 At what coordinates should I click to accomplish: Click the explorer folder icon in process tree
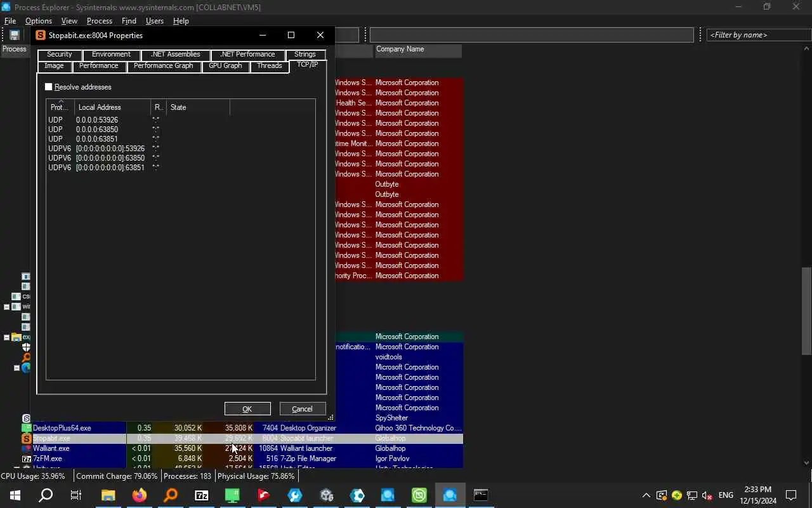[x=17, y=337]
